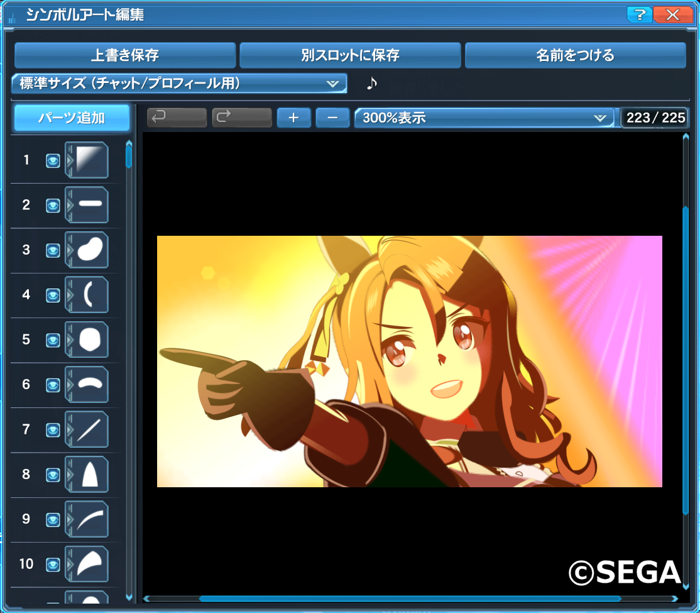Click the layer number 5 label
700x613 pixels.
click(x=26, y=340)
